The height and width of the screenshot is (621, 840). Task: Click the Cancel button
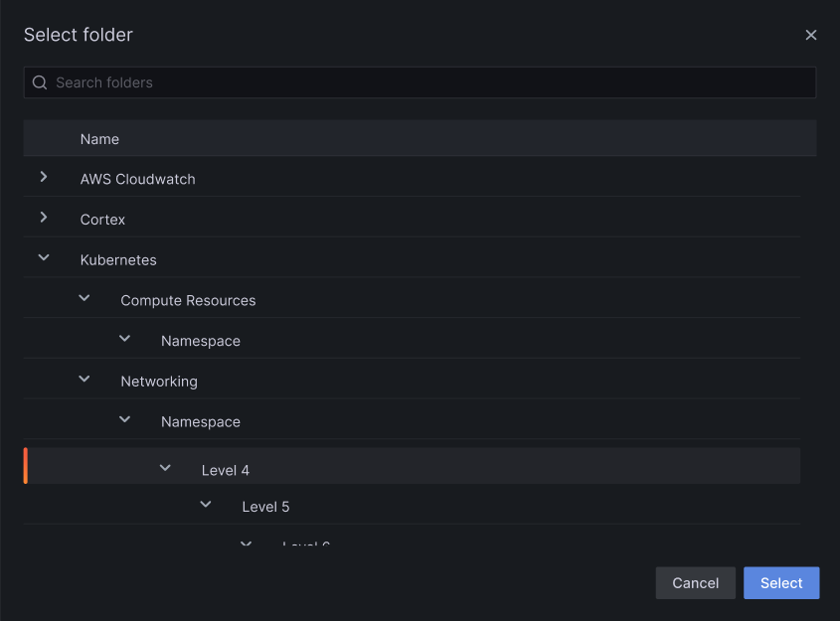695,583
